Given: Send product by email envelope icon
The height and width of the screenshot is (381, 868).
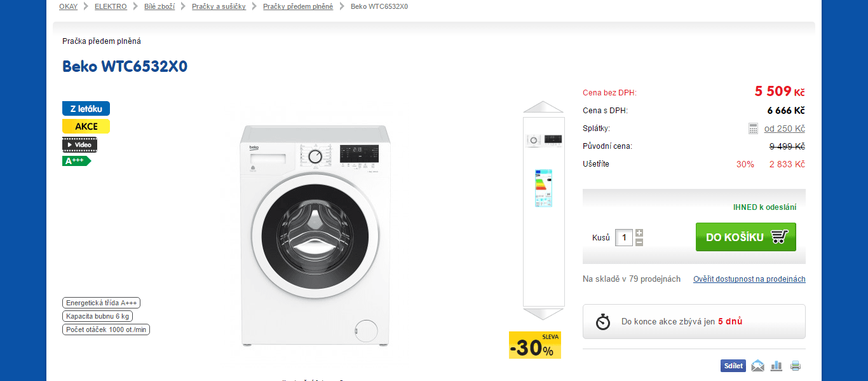Looking at the screenshot, I should [757, 366].
